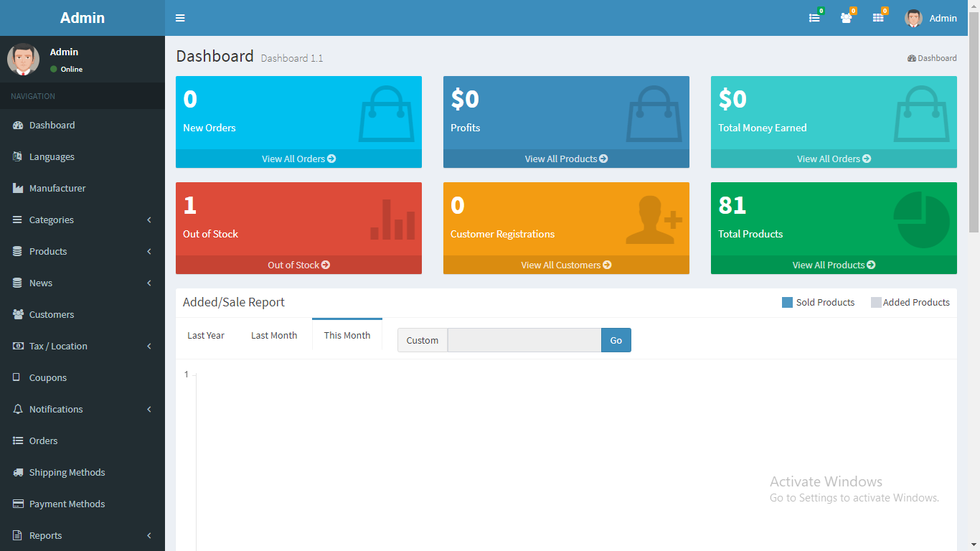Open the customers group icon in header
Screen dimensions: 980x551
(847, 18)
